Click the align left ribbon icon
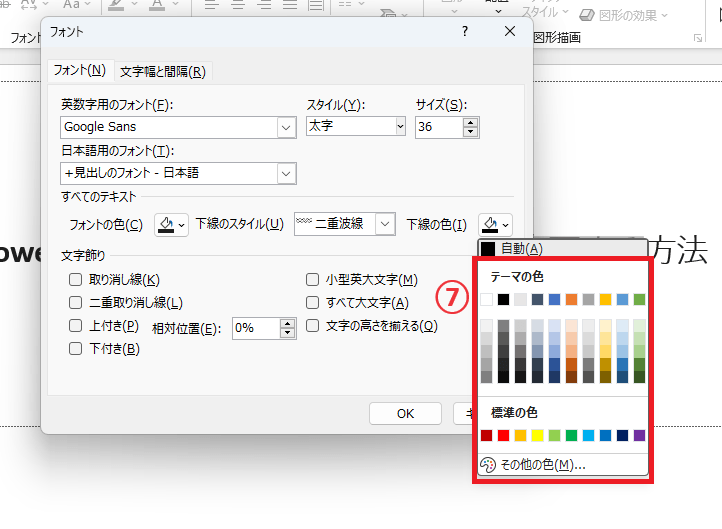The image size is (722, 529). point(211,5)
